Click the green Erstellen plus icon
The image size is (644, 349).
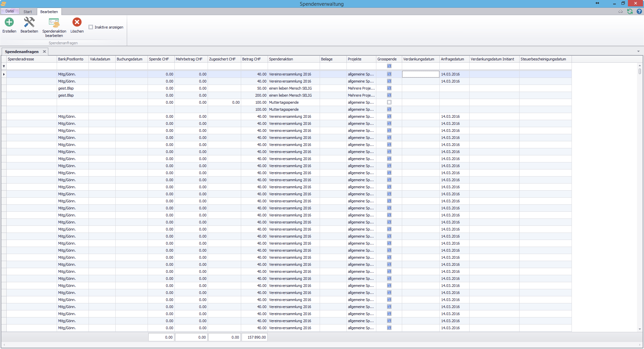coord(9,22)
